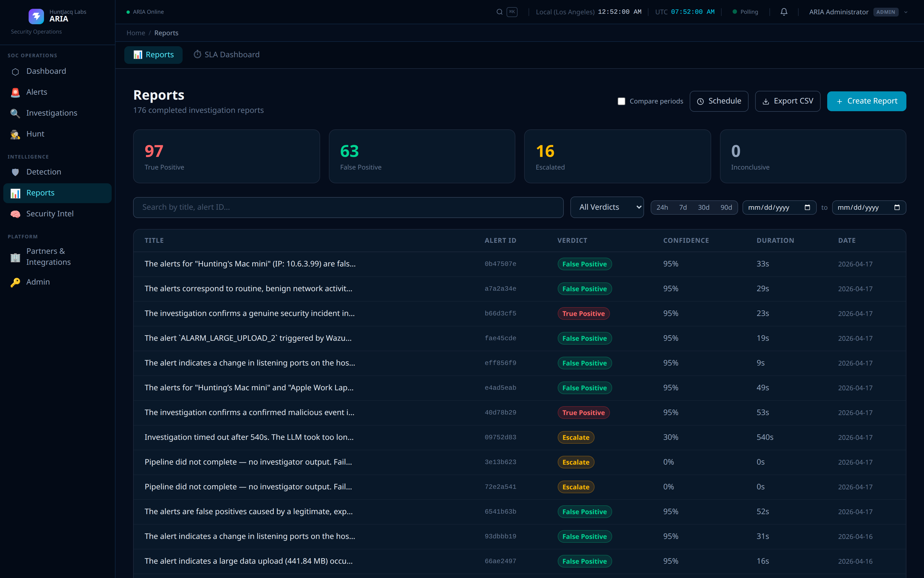The image size is (924, 578).
Task: Click the True Positive badge for b66d3cf5
Action: (584, 313)
